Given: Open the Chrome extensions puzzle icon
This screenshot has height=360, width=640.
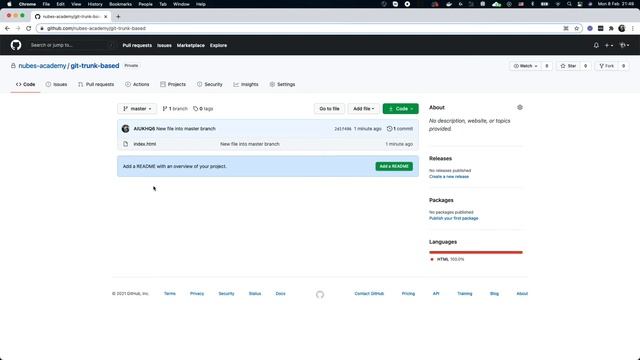Looking at the screenshot, I should pyautogui.click(x=611, y=28).
